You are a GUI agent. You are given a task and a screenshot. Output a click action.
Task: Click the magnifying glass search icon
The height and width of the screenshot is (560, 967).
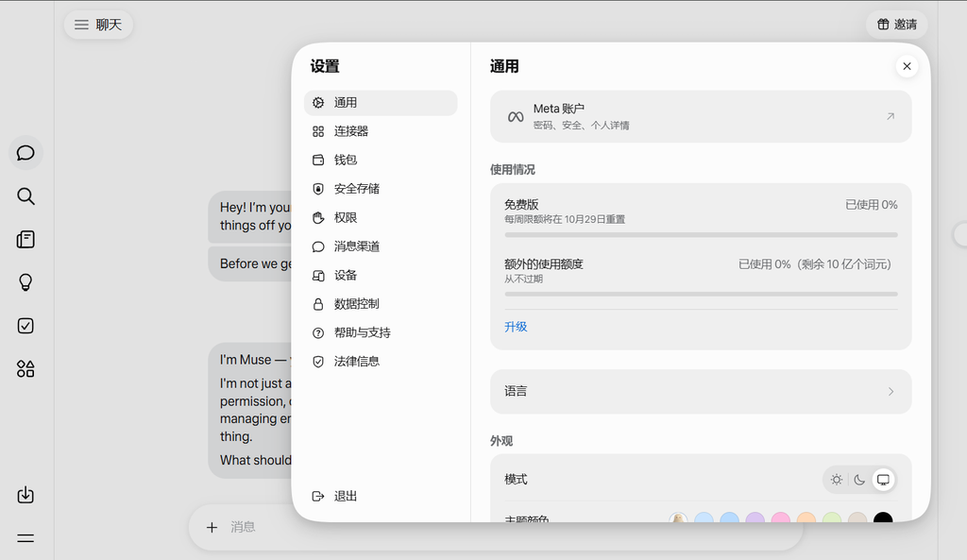(25, 196)
